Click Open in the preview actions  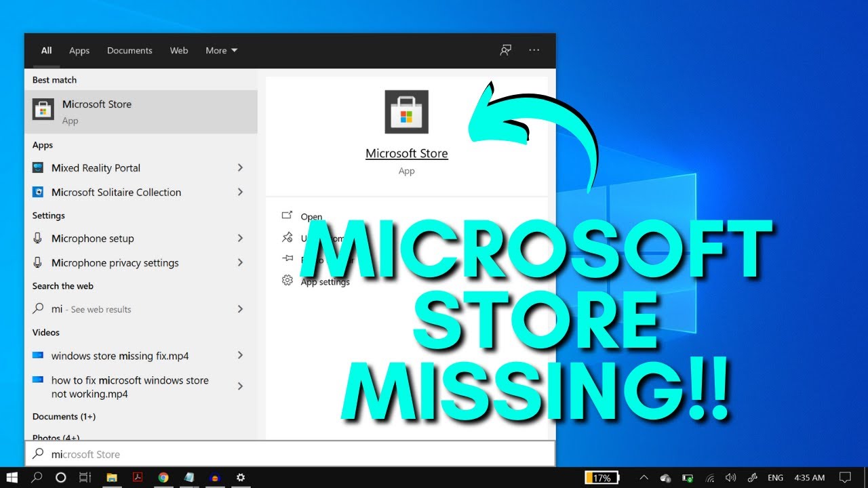pos(311,217)
